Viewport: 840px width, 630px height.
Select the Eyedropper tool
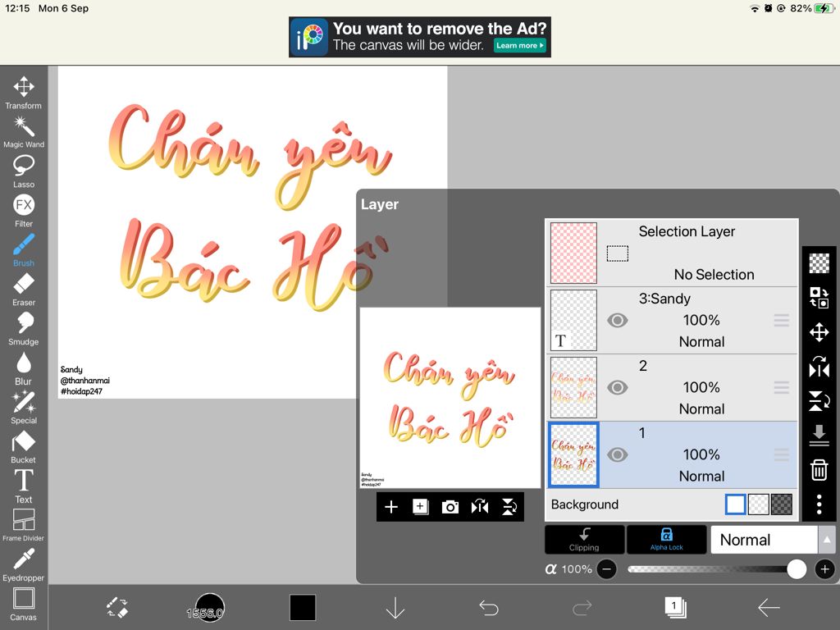[x=24, y=564]
